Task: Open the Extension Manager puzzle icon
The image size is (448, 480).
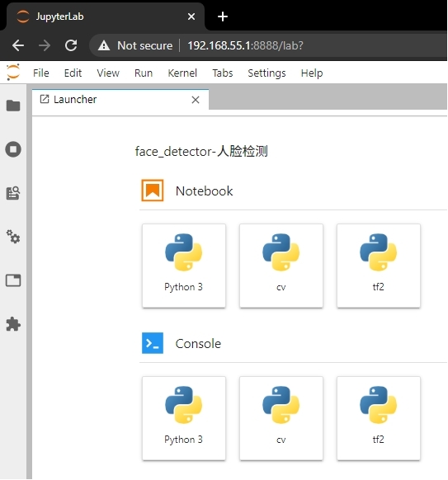Action: pyautogui.click(x=13, y=324)
